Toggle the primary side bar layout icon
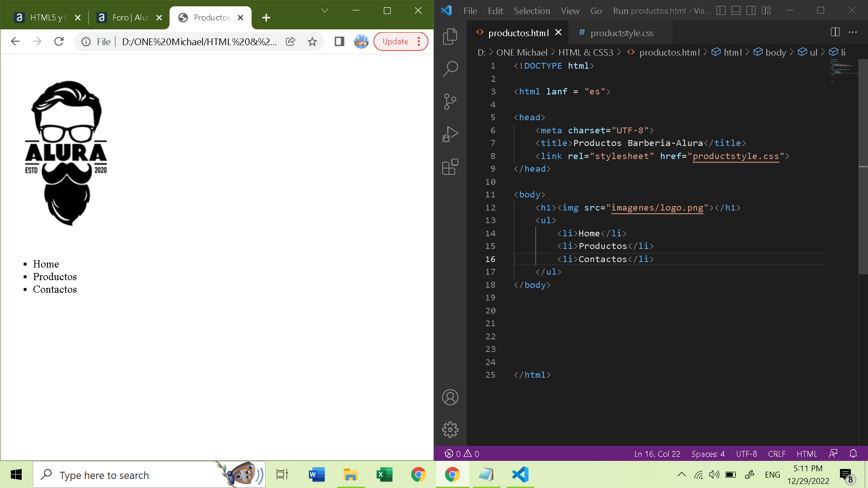 721,10
